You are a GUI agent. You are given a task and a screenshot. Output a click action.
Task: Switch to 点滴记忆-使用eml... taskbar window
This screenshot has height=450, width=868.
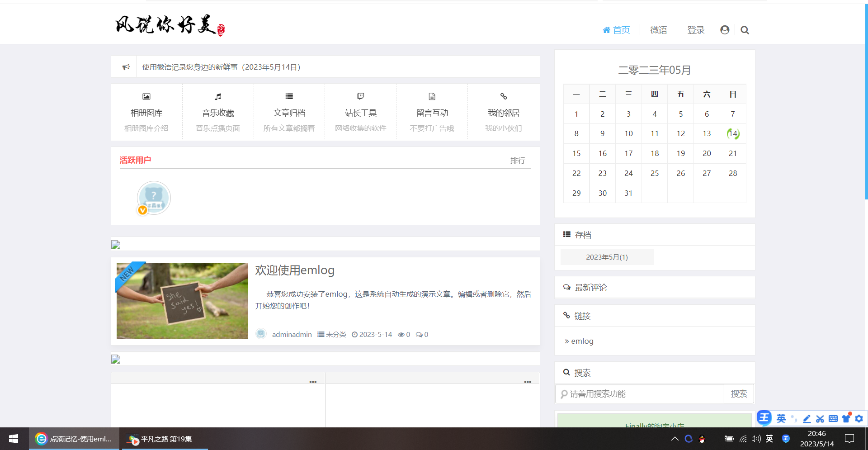pos(74,439)
